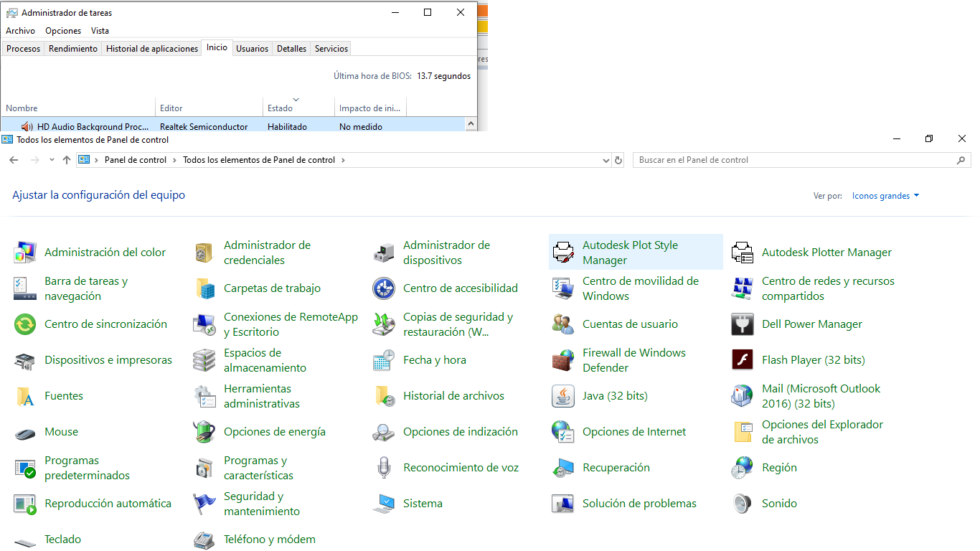
Task: Click the Sistema link
Action: (423, 504)
